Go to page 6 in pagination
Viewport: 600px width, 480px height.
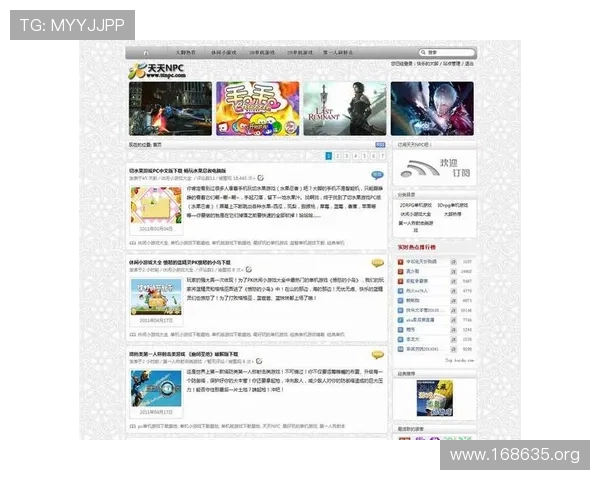coord(373,156)
